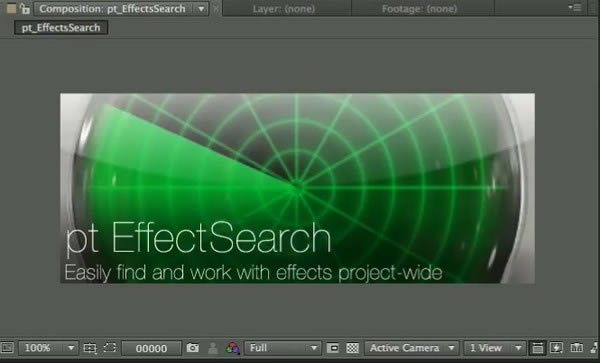Click the radar banner image in the viewer
The image size is (600, 363).
coord(297,188)
